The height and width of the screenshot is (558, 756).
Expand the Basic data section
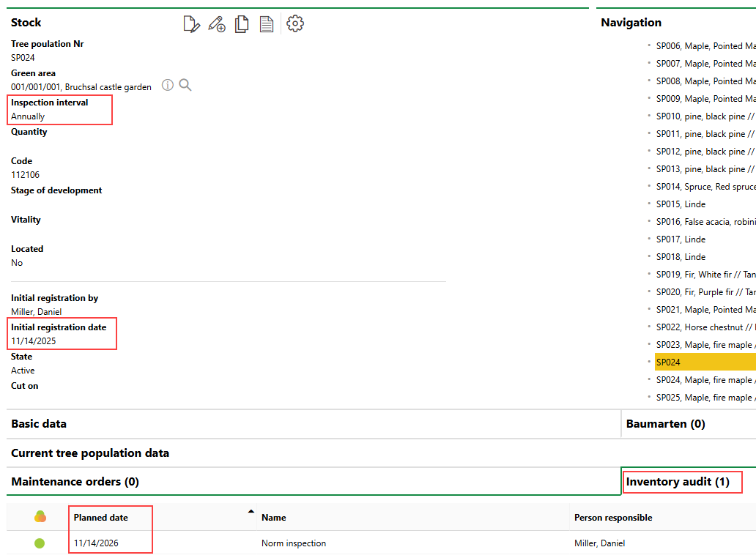click(39, 424)
